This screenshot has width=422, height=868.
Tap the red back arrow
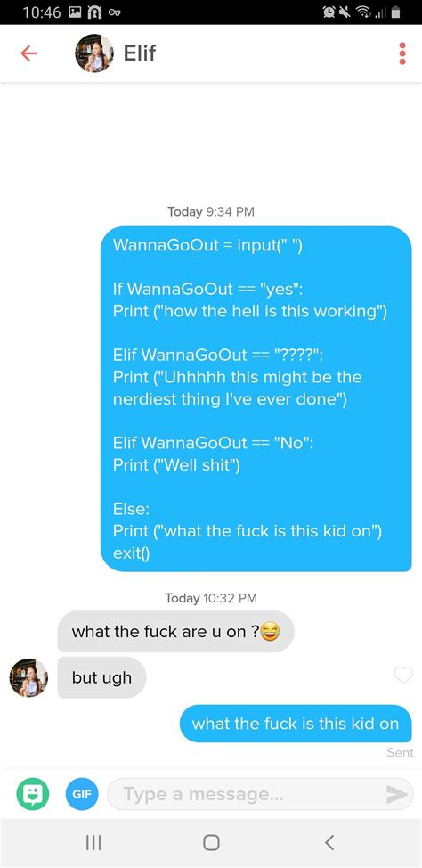28,53
